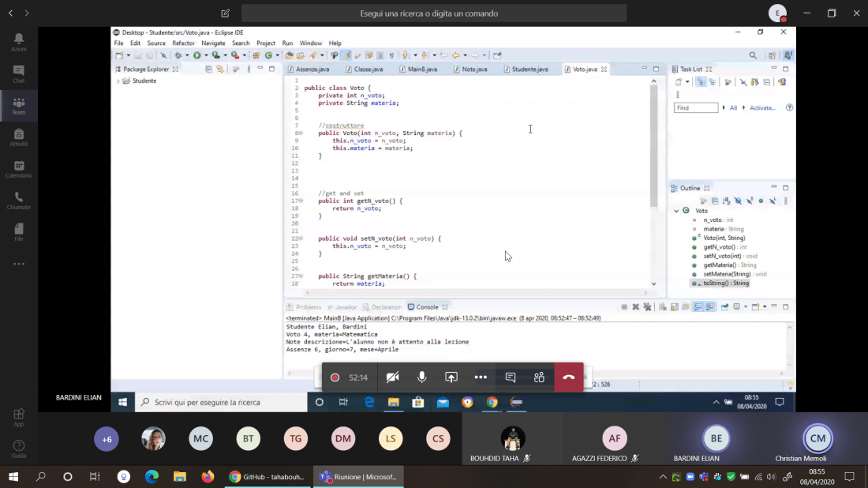The height and width of the screenshot is (488, 868).
Task: Switch to GitHub Chrome taskbar window
Action: click(x=266, y=477)
